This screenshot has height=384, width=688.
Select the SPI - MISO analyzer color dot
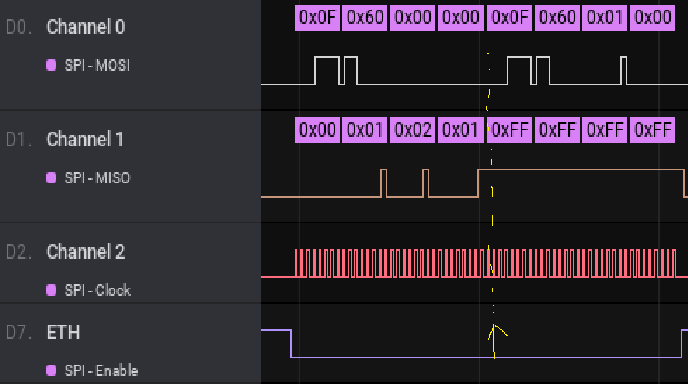tap(51, 178)
